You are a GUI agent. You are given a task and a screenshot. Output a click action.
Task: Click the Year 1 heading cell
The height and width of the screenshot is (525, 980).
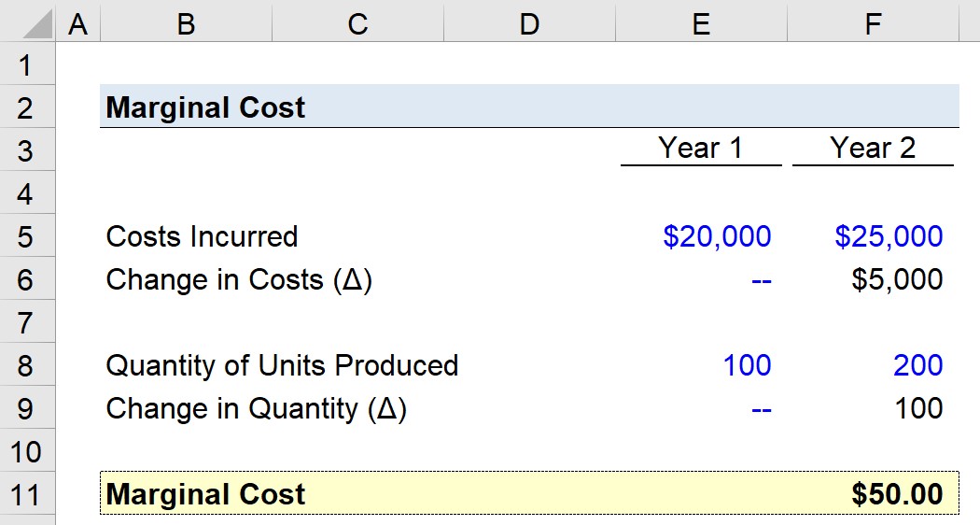[701, 149]
